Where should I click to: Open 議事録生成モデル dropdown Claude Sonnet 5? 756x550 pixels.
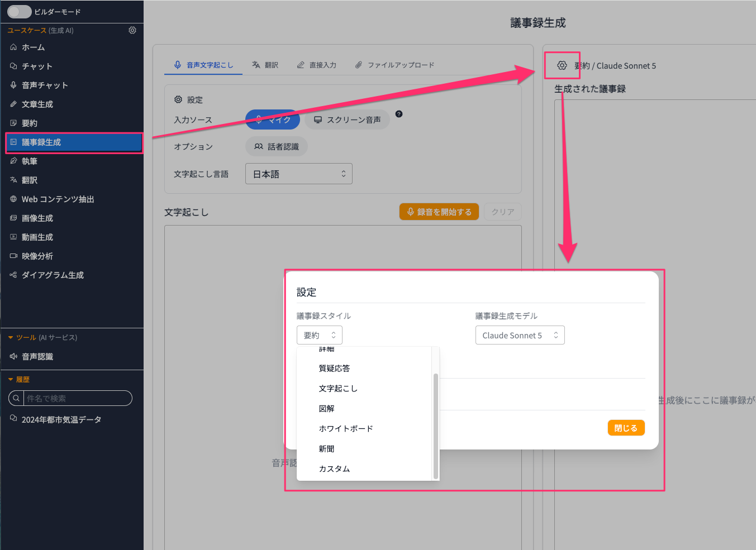(x=520, y=335)
